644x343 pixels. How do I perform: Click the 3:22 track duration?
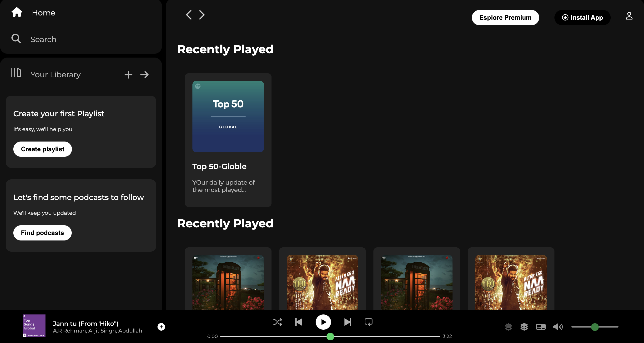coord(447,336)
